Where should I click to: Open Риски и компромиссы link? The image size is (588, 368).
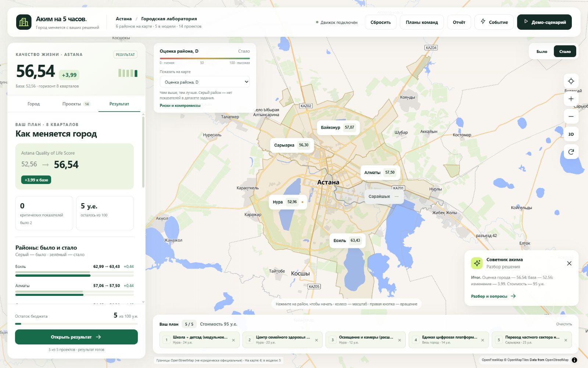click(x=180, y=106)
